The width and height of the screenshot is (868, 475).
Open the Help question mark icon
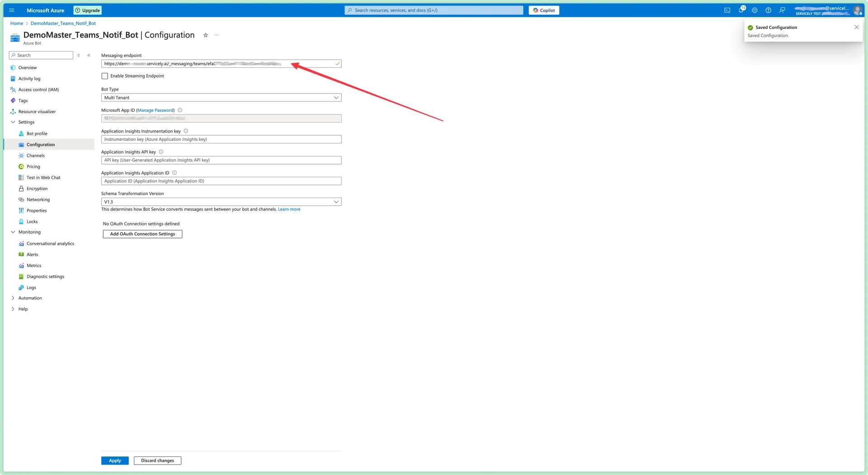point(768,10)
